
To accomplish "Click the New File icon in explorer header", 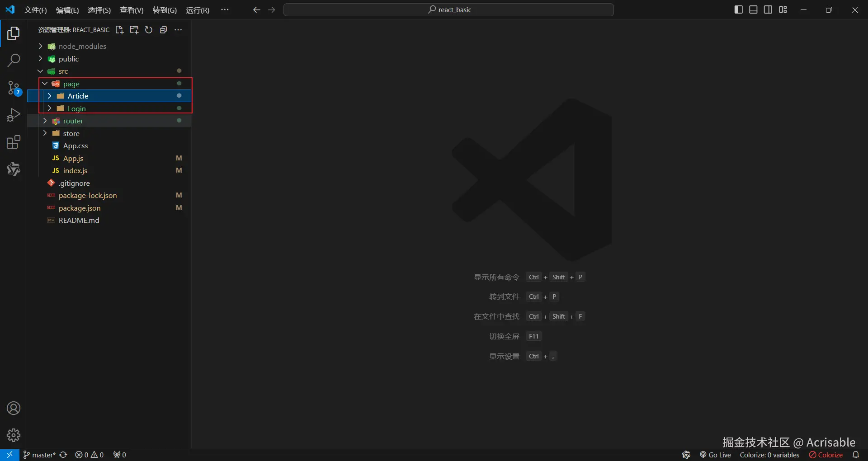I will [119, 30].
